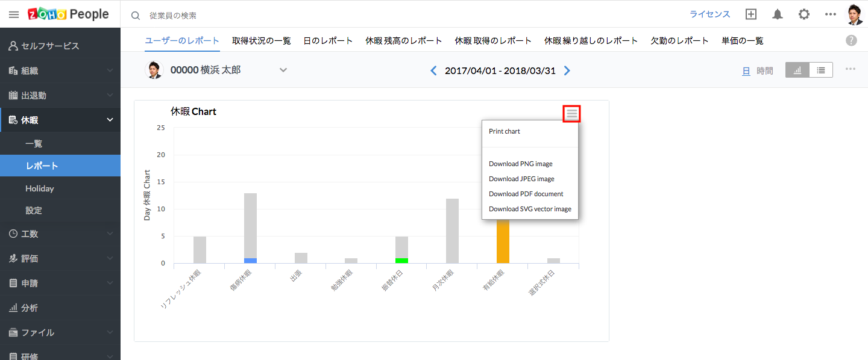Toggle unit to 時間 (hours)

point(765,71)
